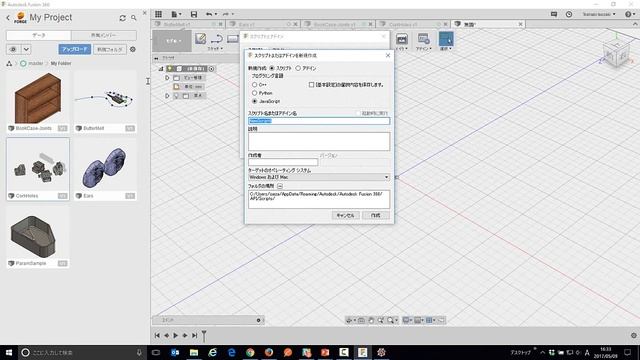Tick the save preferences checkbox

coord(311,84)
